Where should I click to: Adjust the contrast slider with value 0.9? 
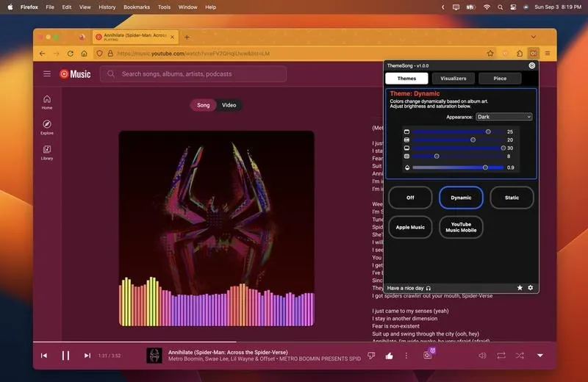click(x=457, y=167)
